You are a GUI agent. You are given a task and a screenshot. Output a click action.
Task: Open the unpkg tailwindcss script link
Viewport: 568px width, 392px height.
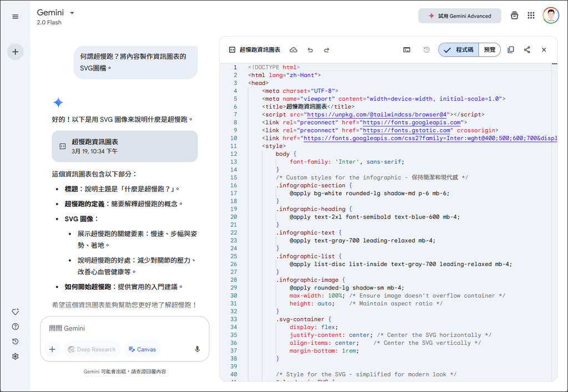377,115
